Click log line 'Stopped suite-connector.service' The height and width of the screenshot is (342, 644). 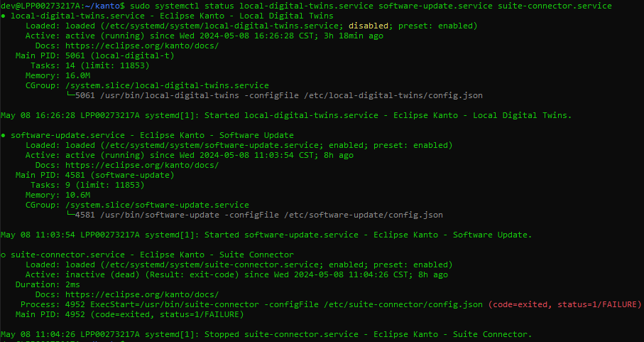coord(266,335)
